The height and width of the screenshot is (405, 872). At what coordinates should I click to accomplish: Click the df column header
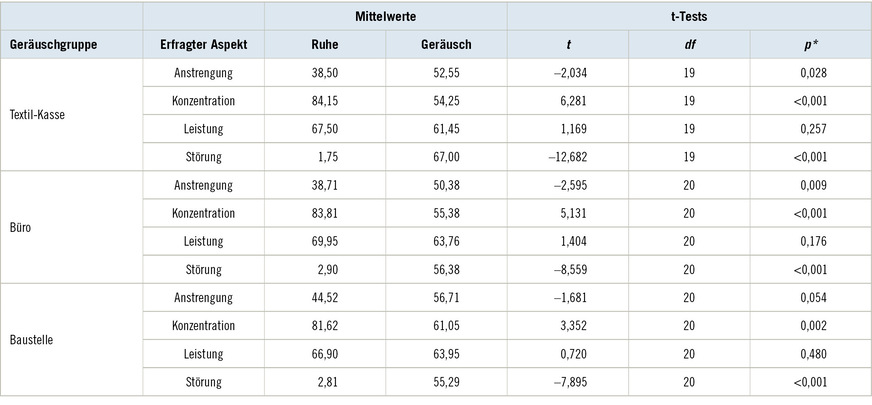click(x=689, y=45)
